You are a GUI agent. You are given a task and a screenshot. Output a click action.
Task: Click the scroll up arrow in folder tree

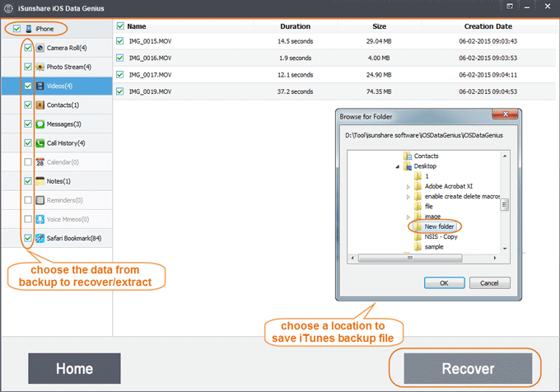click(505, 156)
